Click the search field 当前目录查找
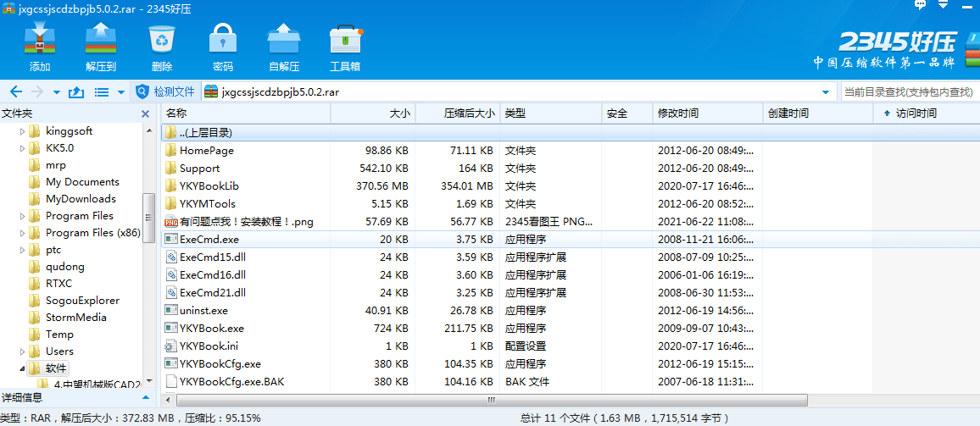Image resolution: width=980 pixels, height=426 pixels. pyautogui.click(x=910, y=91)
